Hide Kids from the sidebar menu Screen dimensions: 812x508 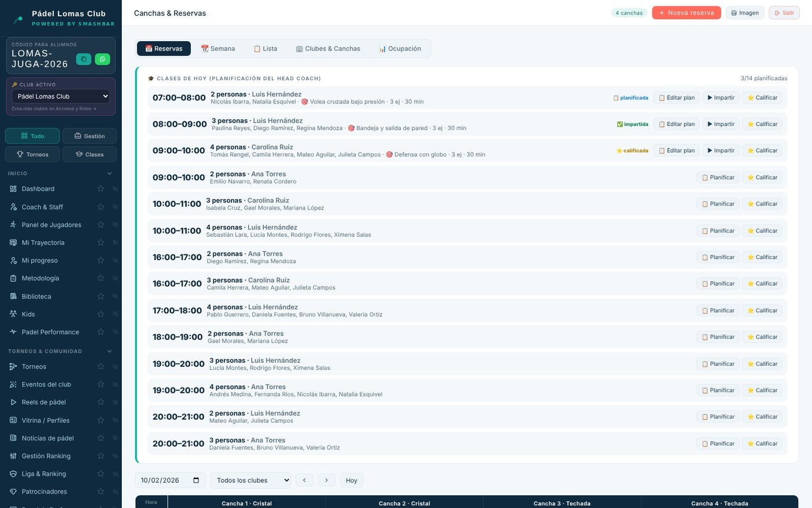click(115, 314)
